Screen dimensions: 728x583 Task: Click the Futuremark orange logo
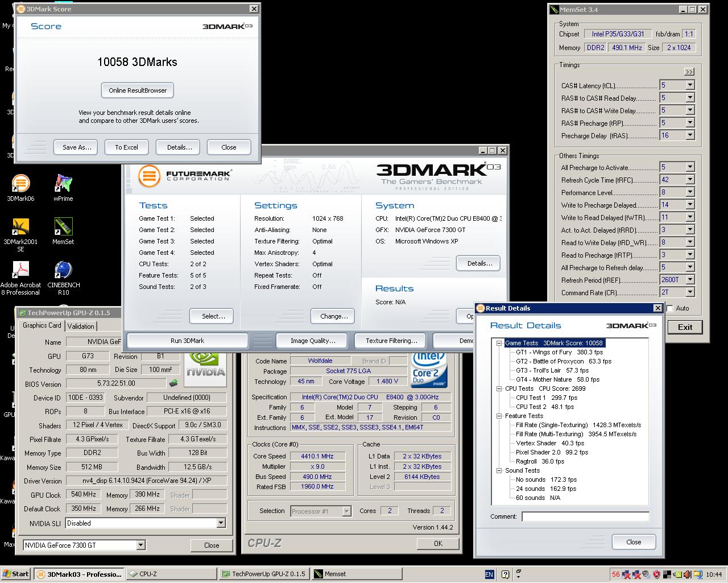pos(148,175)
